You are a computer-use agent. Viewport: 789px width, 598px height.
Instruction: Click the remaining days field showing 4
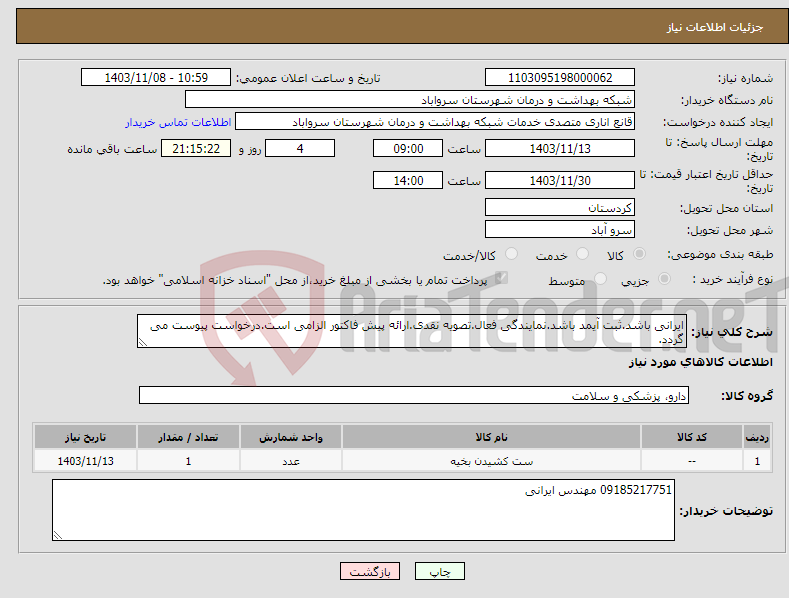click(300, 148)
